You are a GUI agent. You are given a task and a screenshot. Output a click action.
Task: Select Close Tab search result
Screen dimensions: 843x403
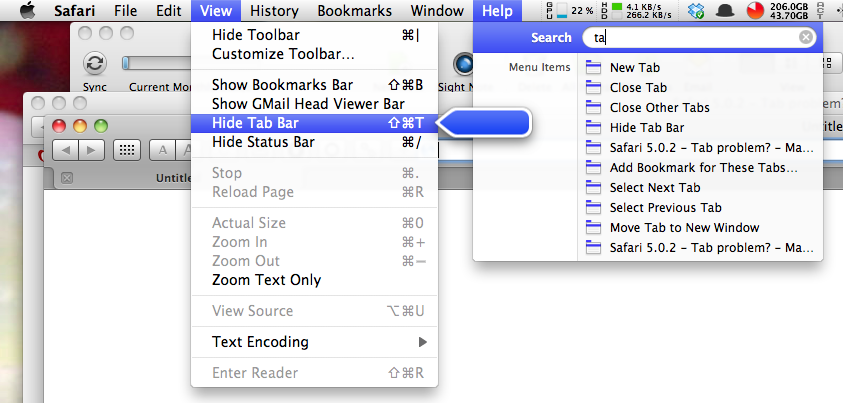click(x=700, y=88)
